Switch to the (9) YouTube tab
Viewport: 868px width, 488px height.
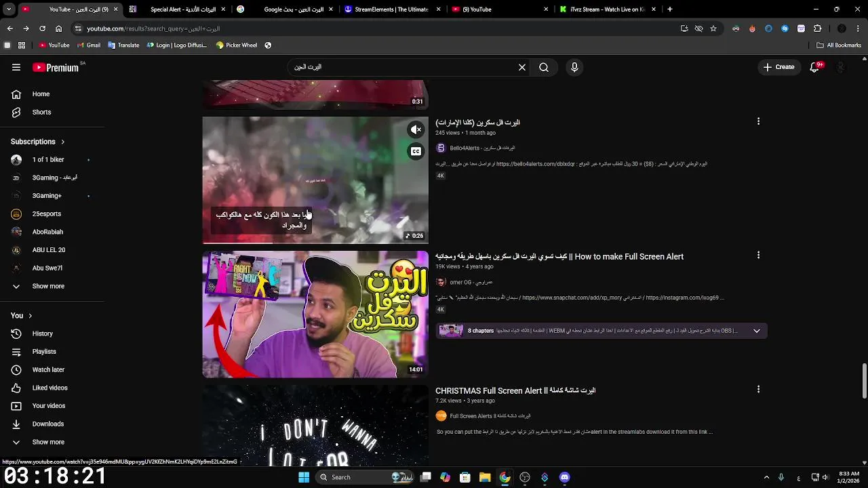500,9
